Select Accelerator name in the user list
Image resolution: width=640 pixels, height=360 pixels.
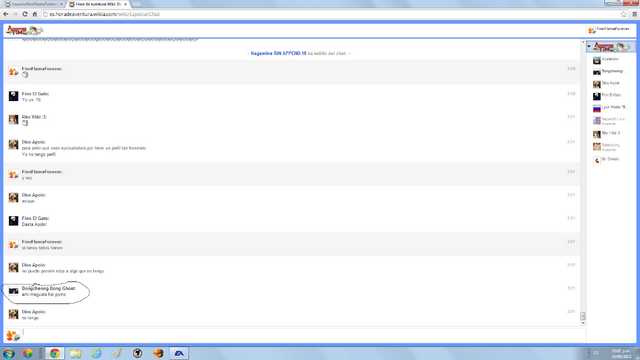pyautogui.click(x=610, y=59)
